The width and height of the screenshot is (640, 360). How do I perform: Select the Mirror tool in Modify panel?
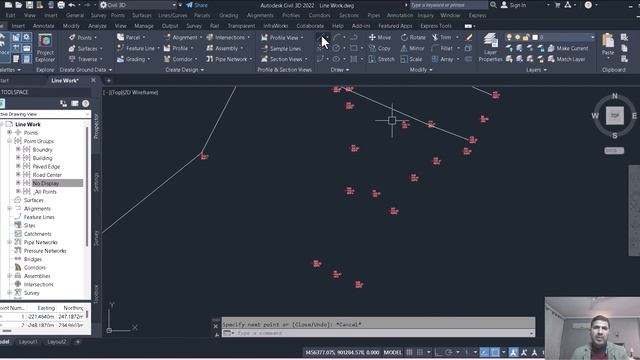412,48
